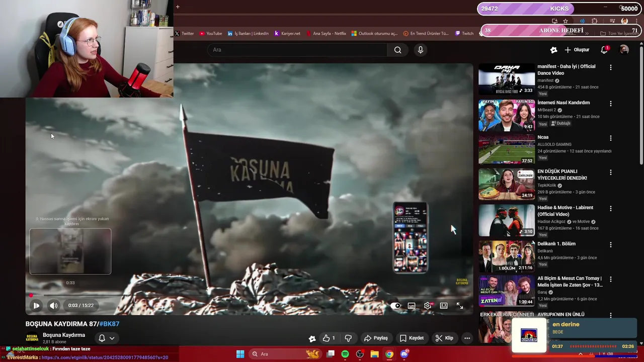Focus the YouTube search field
Viewport: 644px width, 362px height.
297,50
